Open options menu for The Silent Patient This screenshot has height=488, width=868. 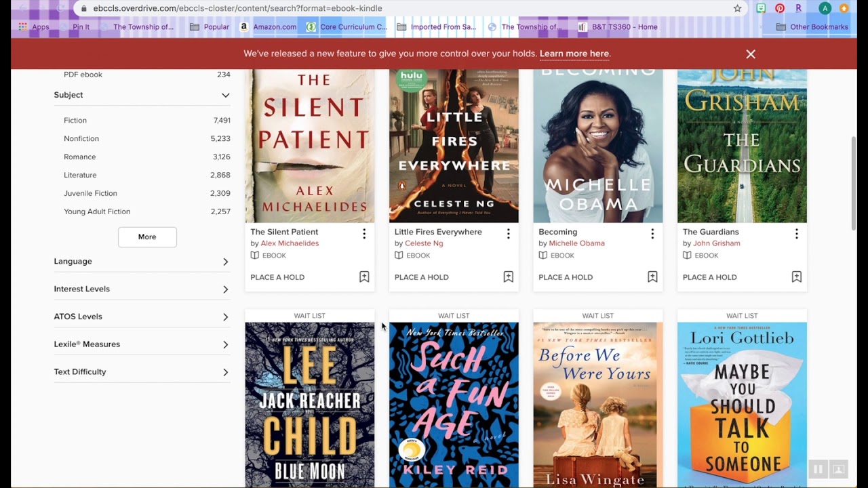coord(364,233)
